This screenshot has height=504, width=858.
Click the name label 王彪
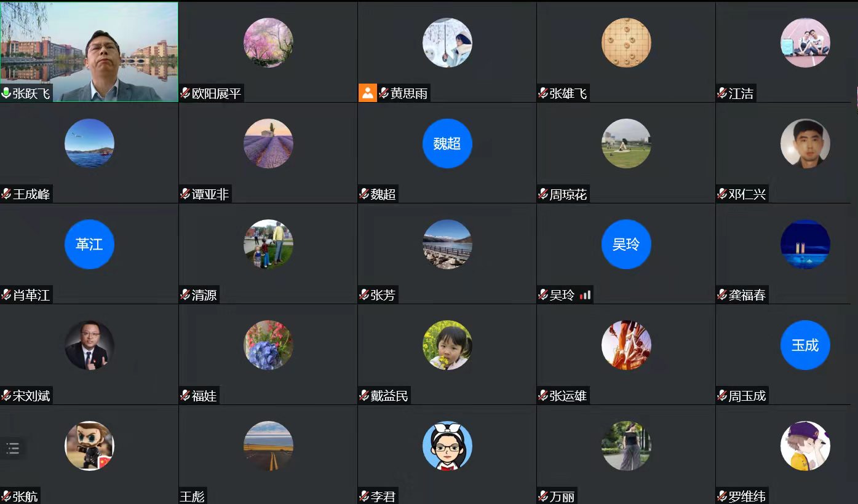click(x=192, y=497)
